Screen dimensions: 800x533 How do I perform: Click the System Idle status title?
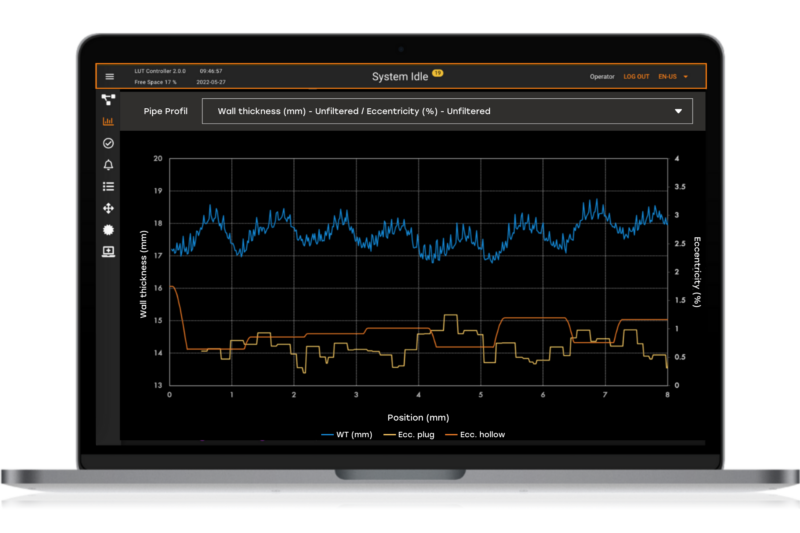click(399, 77)
